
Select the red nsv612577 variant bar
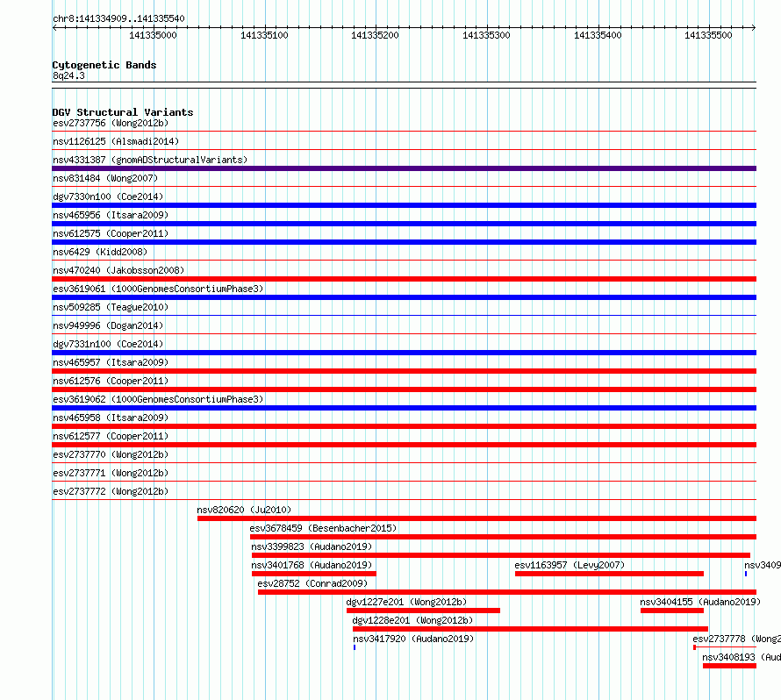point(404,445)
